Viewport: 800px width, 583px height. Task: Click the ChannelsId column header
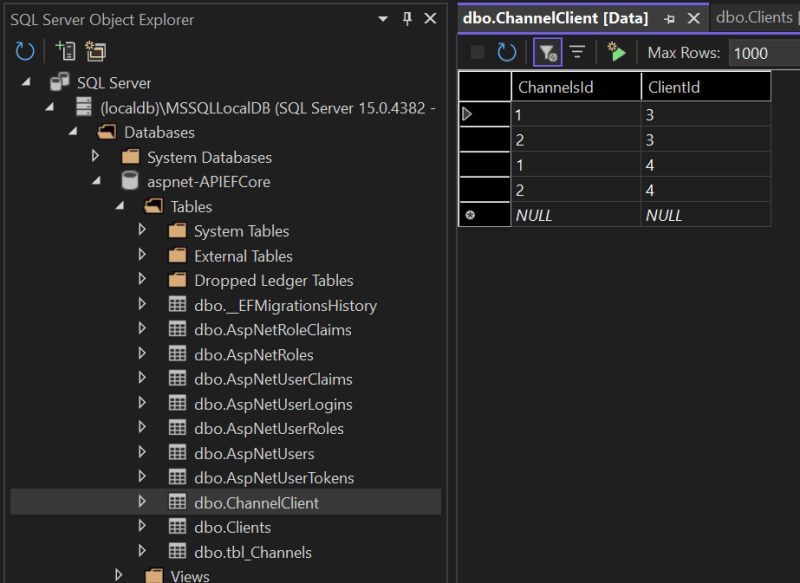(576, 87)
